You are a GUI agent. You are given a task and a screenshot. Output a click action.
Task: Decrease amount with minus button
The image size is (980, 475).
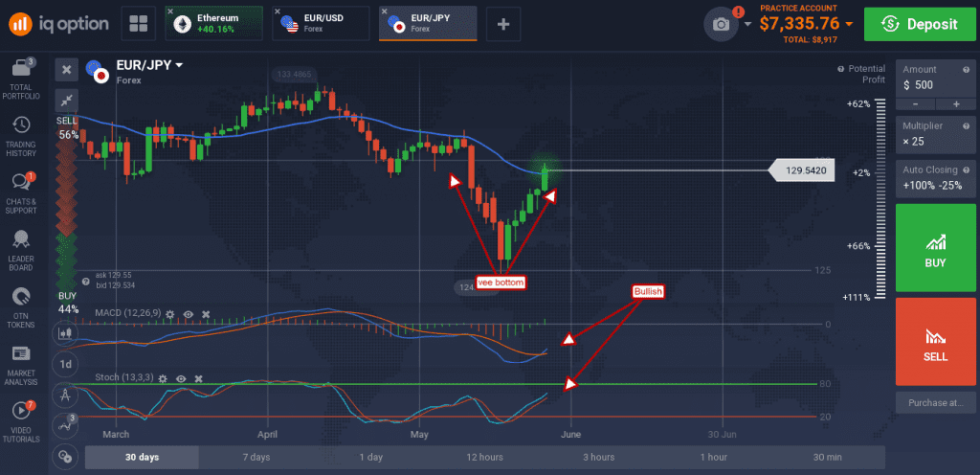pos(916,103)
